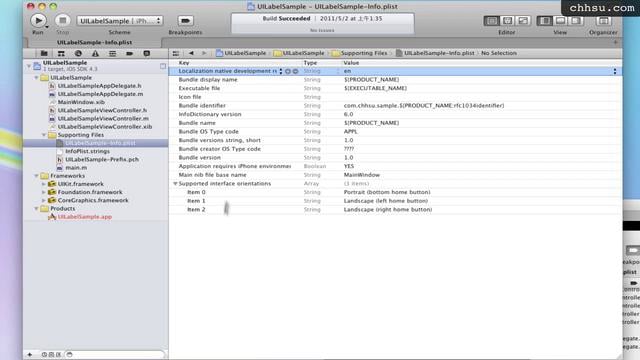Click UILabelSample project in jump bar
This screenshot has width=640, height=360.
pyautogui.click(x=241, y=53)
